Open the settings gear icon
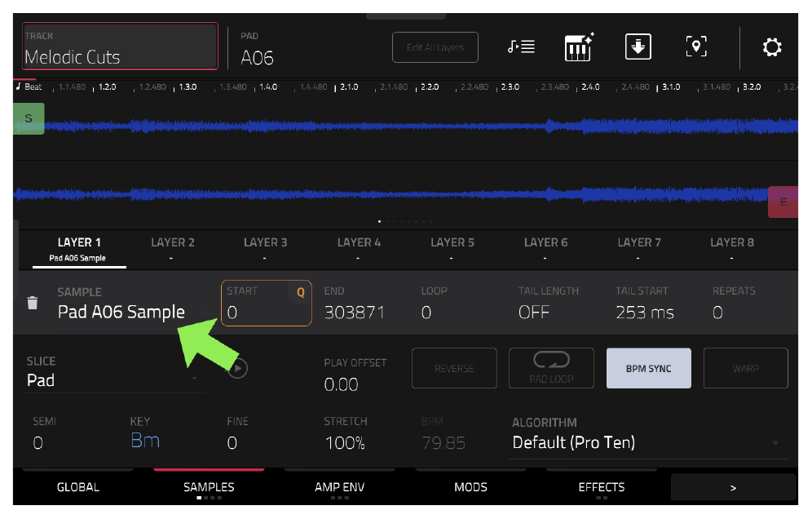 (x=772, y=47)
